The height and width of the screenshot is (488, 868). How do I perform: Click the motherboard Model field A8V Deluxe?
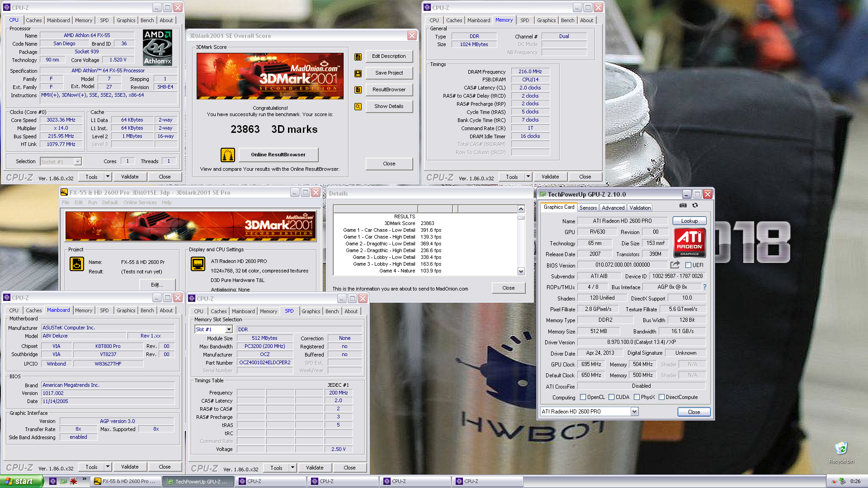pos(84,336)
